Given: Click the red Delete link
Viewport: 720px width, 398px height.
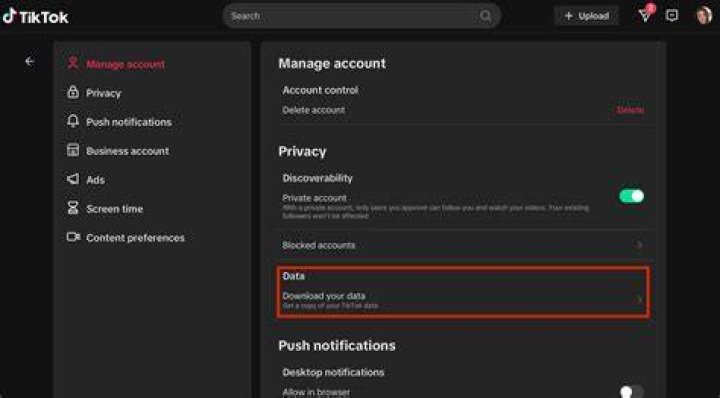Looking at the screenshot, I should point(630,110).
